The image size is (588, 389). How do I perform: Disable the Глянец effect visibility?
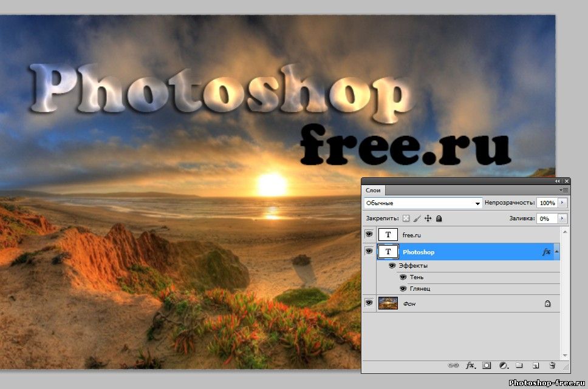(403, 289)
